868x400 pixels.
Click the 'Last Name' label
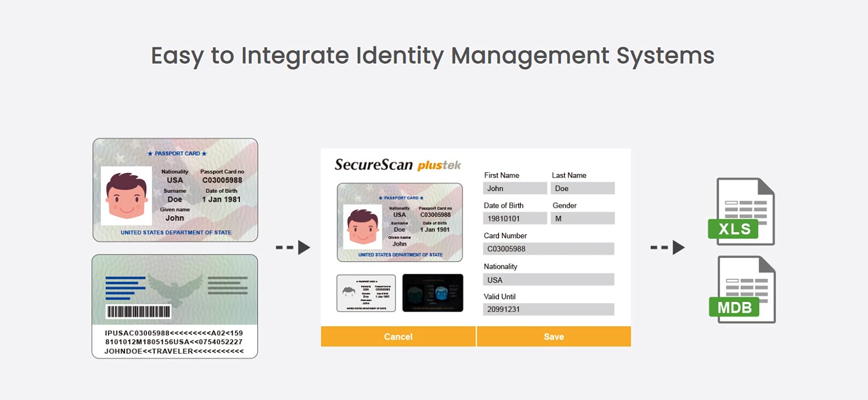click(x=569, y=175)
